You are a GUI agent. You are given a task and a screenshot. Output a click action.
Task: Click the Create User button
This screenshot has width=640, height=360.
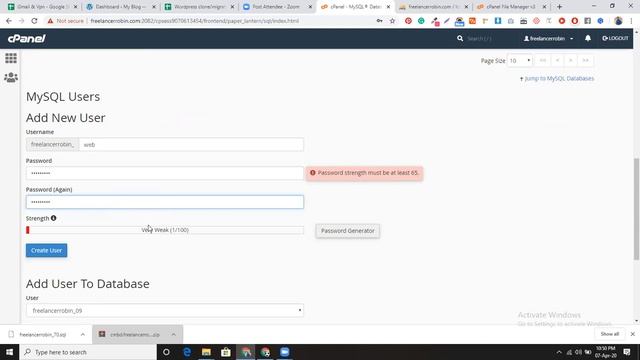(47, 250)
